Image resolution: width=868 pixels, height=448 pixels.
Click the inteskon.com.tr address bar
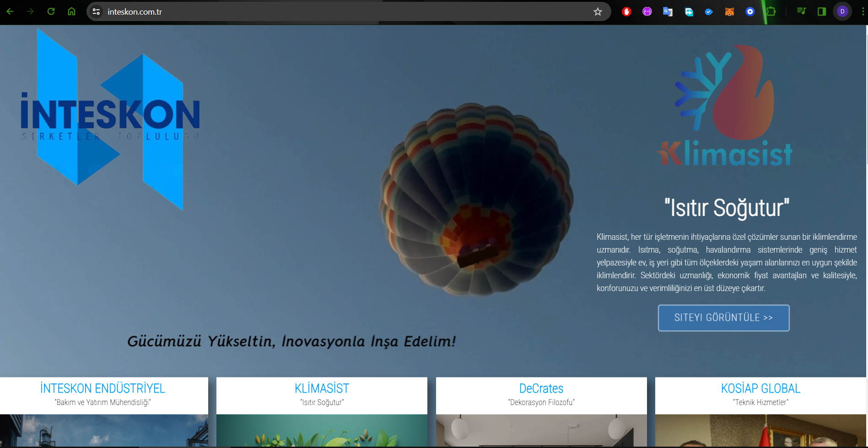coord(320,12)
